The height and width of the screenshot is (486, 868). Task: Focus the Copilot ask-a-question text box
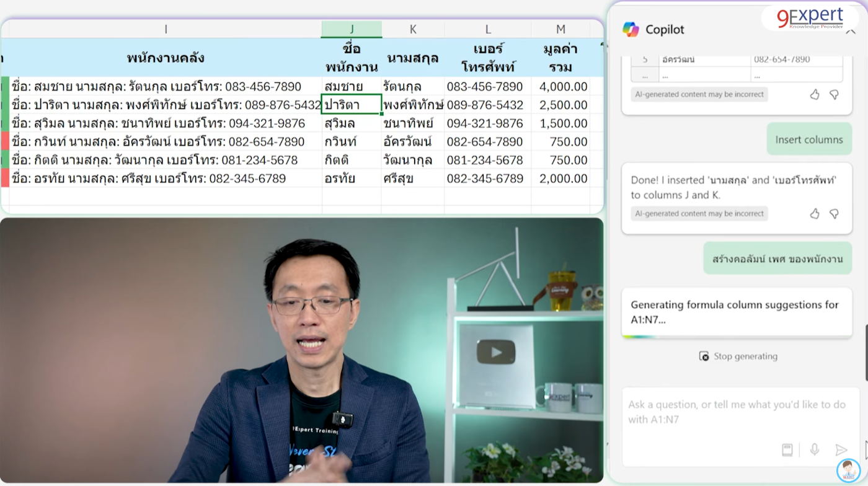738,412
